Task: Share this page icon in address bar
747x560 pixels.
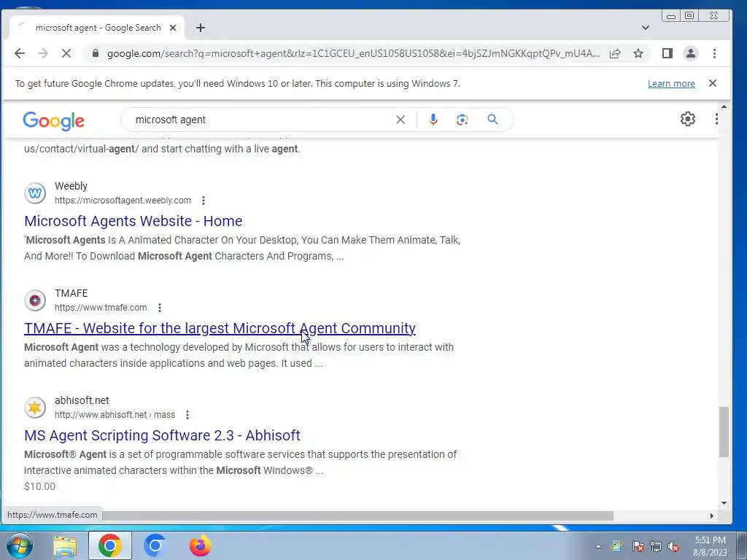Action: (x=615, y=53)
